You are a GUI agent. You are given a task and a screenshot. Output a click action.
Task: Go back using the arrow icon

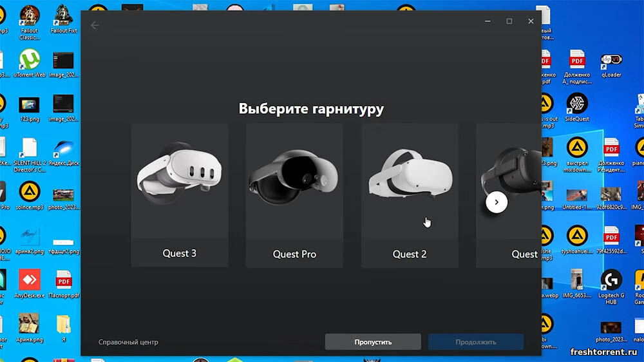click(95, 26)
